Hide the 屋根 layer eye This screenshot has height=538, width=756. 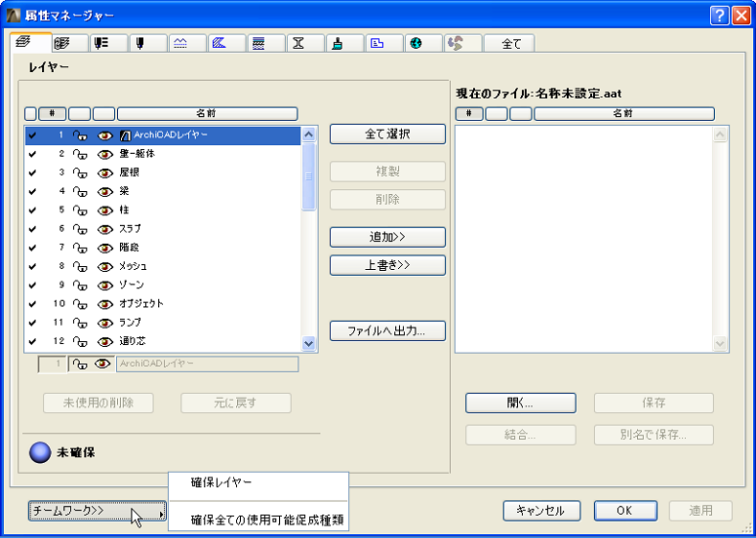[x=105, y=173]
